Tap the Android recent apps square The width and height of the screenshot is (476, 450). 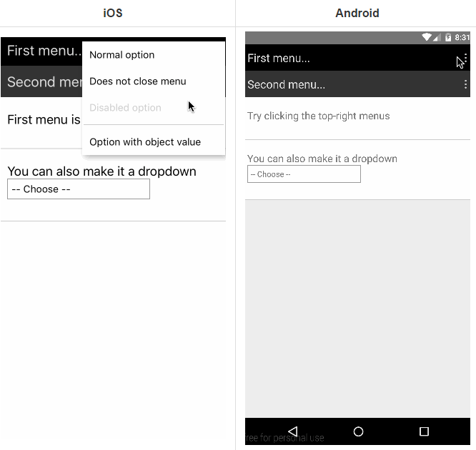[424, 431]
